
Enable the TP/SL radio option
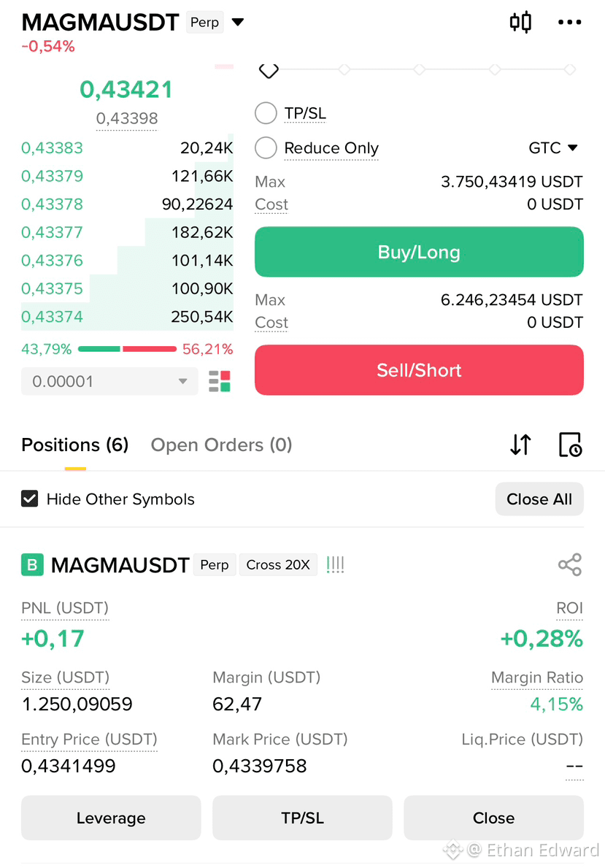[266, 113]
